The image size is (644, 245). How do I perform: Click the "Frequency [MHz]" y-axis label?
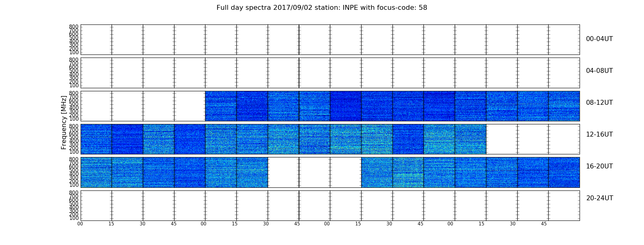(64, 123)
